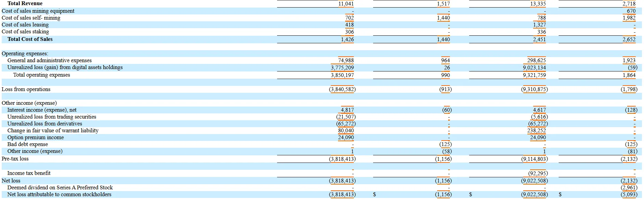Viewport: 644px width, 200px height.
Task: Select the cost of sales leasing value 1,327
Action: coord(539,25)
